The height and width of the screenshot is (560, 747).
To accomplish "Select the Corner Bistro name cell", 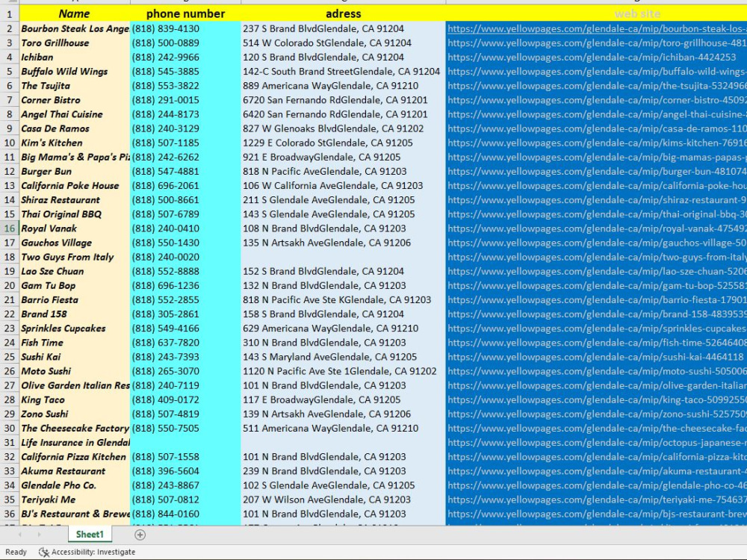I will coord(74,100).
